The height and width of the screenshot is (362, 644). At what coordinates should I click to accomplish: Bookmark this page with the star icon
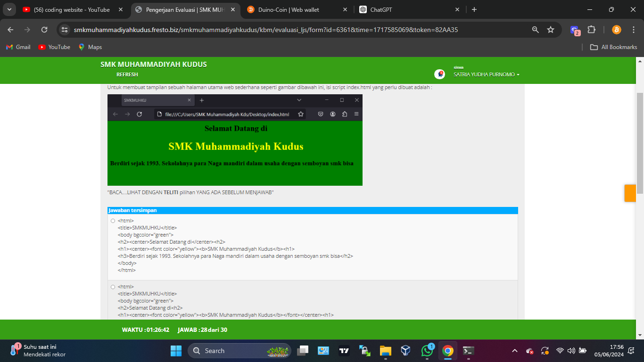point(550,30)
